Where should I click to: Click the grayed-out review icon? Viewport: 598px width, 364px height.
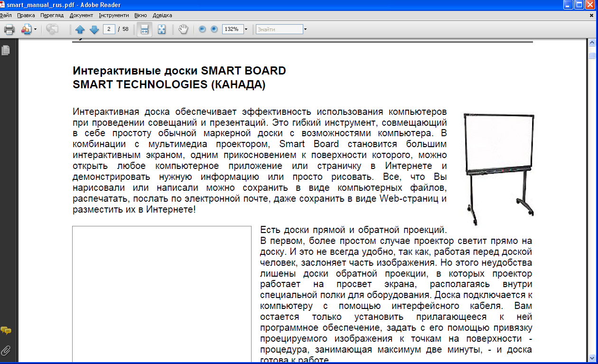(x=52, y=29)
